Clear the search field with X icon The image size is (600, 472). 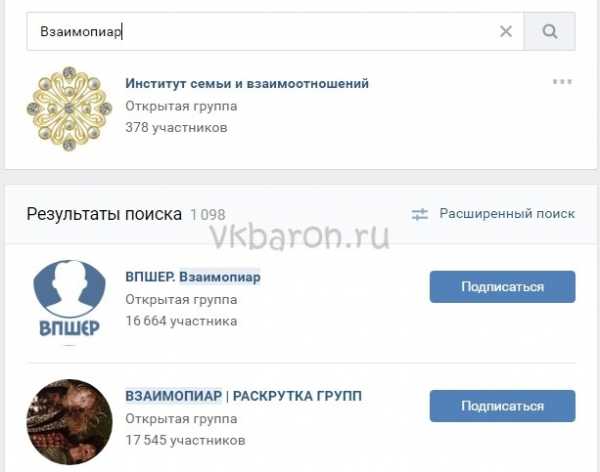(x=506, y=31)
